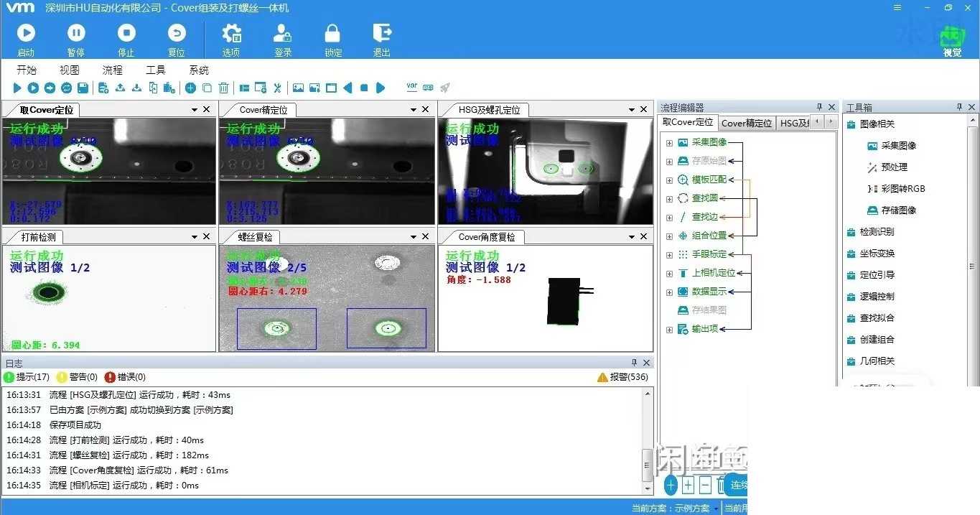Switch to Cover精定位 tab in flow editor
The width and height of the screenshot is (980, 515).
[747, 123]
